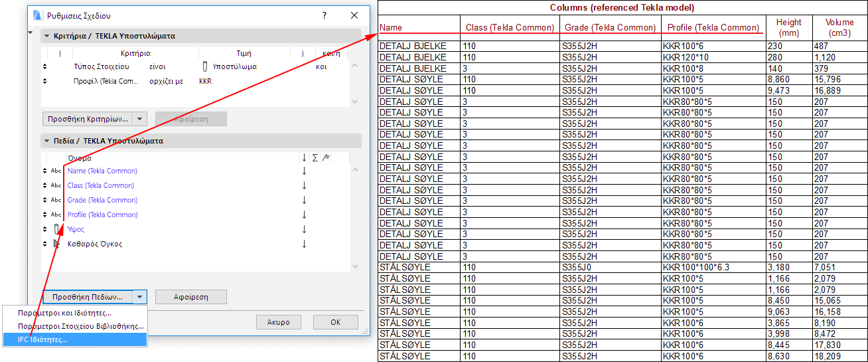The image size is (868, 362).
Task: Collapse the Κριτήρια / TEKLA Υποστυλώματα panel
Action: click(x=47, y=36)
